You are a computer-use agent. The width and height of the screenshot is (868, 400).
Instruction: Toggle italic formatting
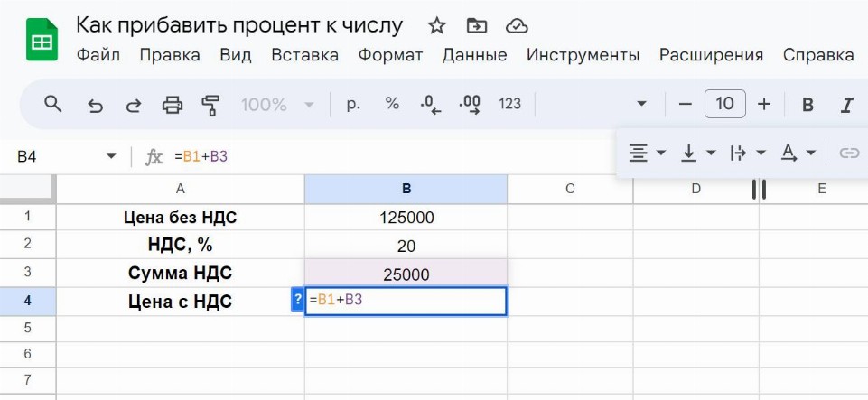pyautogui.click(x=846, y=105)
